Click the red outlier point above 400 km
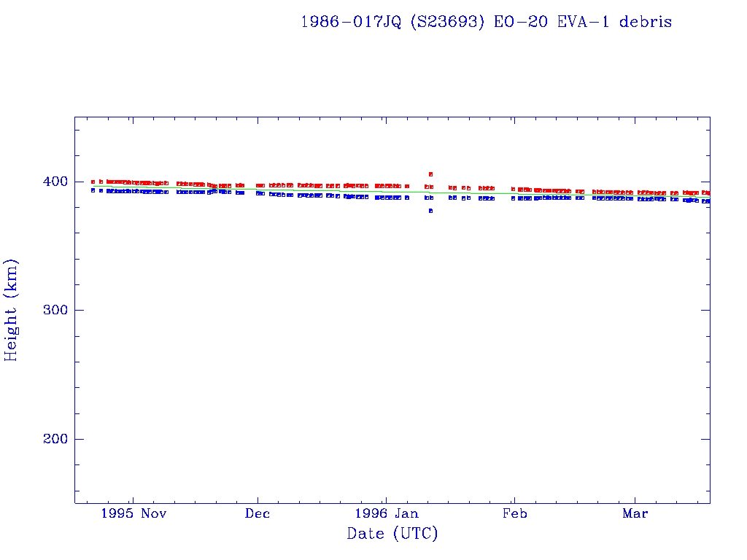Screen dimensions: 747x560 [431, 174]
